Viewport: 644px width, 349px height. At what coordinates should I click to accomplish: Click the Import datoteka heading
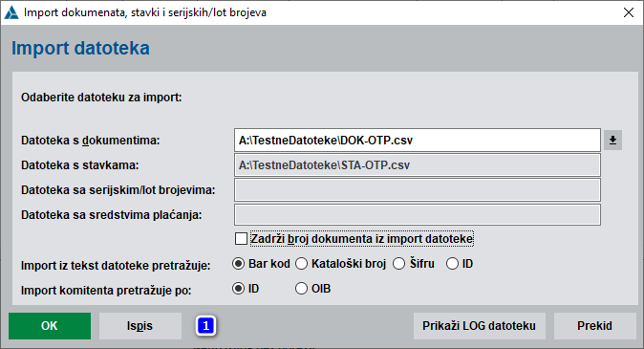pos(80,48)
